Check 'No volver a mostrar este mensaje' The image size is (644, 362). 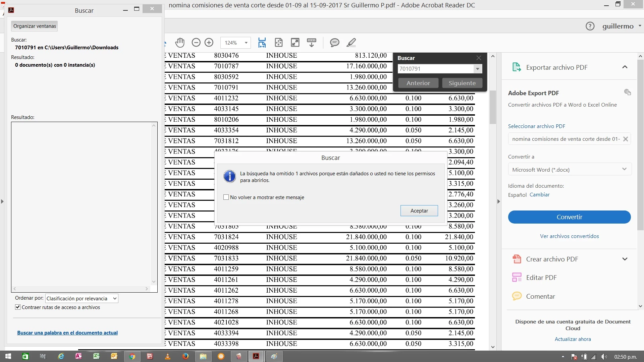coord(226,197)
